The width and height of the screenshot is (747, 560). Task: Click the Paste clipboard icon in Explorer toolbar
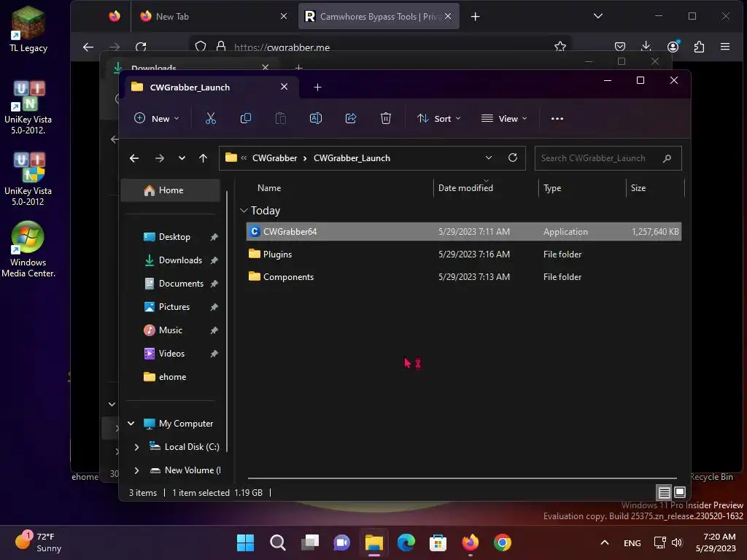tap(281, 119)
